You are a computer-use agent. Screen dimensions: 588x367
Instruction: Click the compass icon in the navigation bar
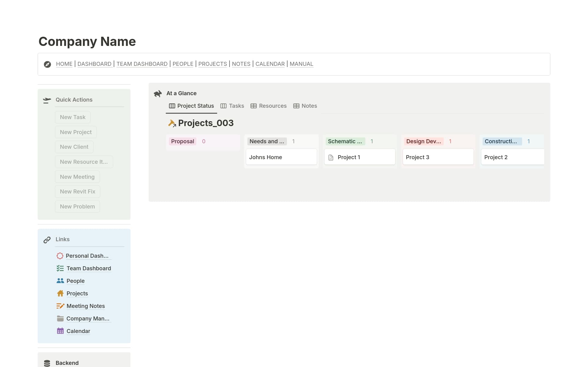click(x=47, y=64)
